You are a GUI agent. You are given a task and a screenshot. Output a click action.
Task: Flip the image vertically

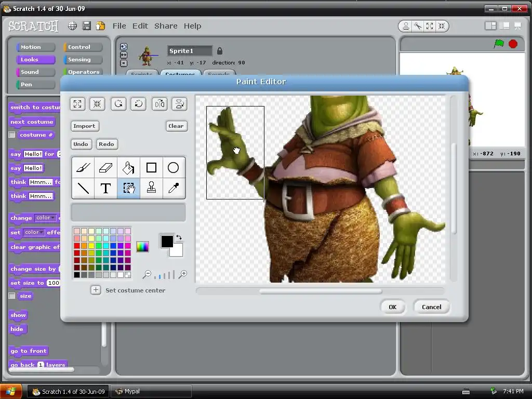179,104
